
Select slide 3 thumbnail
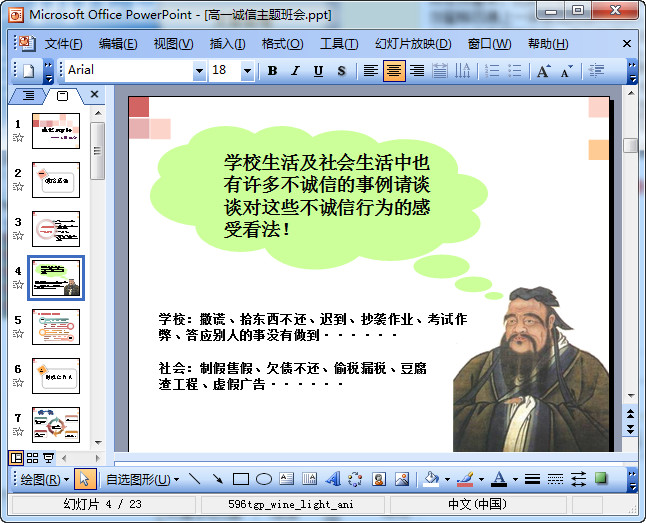click(56, 229)
